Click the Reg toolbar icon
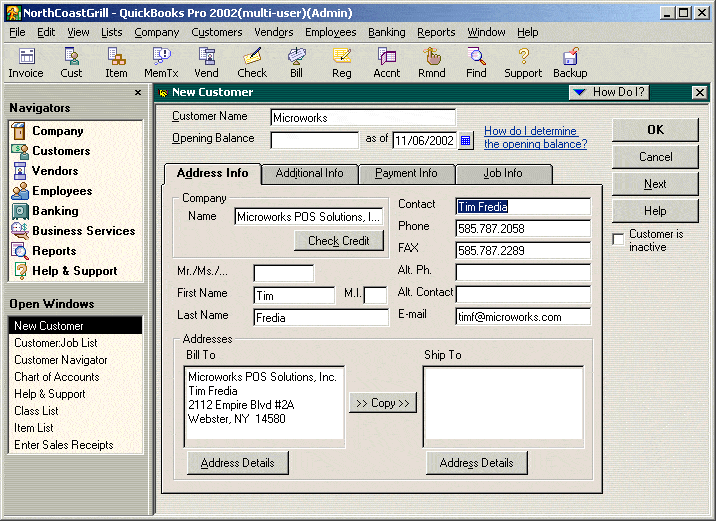The image size is (716, 521). pos(342,63)
